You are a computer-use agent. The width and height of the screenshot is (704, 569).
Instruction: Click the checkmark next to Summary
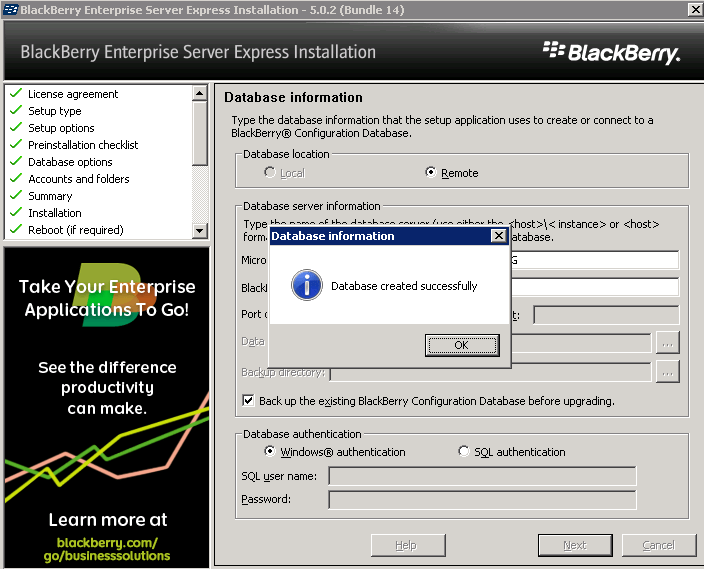pyautogui.click(x=15, y=196)
